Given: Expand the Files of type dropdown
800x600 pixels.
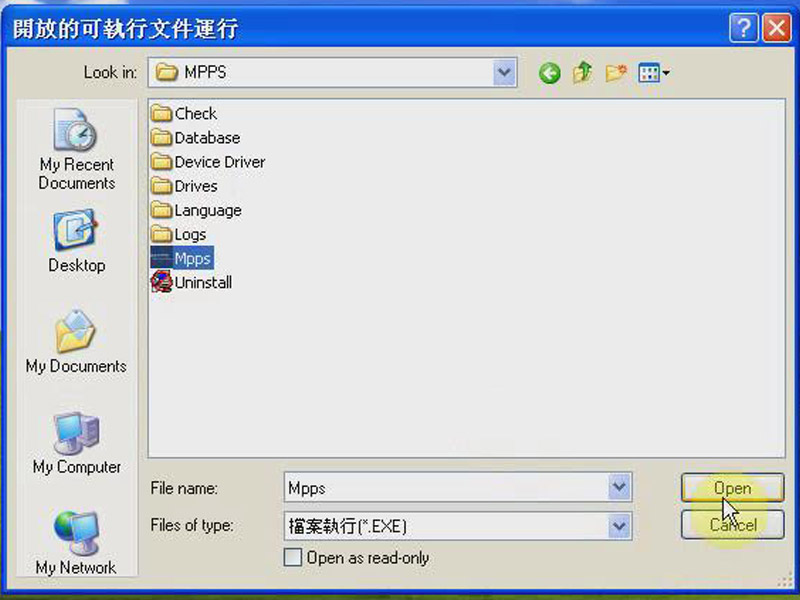Looking at the screenshot, I should pyautogui.click(x=619, y=526).
